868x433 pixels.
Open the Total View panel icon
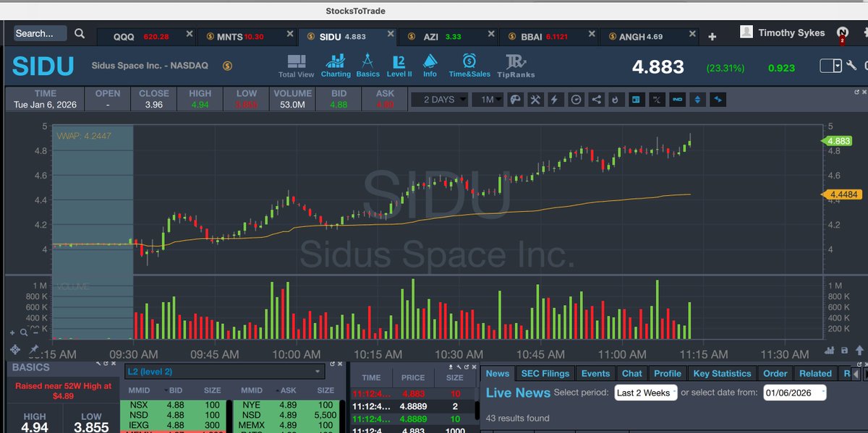297,66
